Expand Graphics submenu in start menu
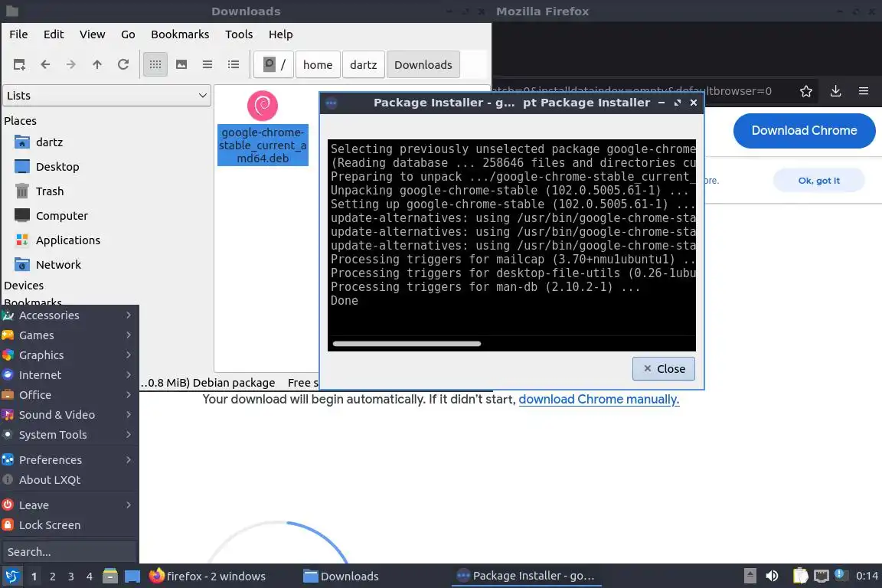Screen dimensions: 882x588 (69, 355)
